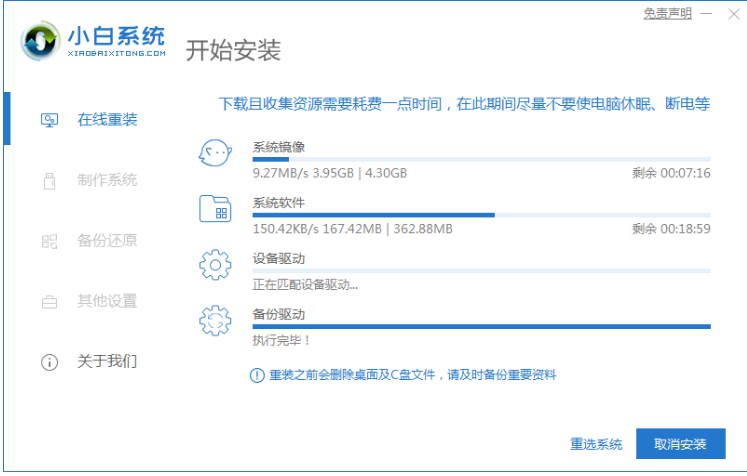
Task: Click the 备份还原 sidebar icon
Action: (49, 241)
